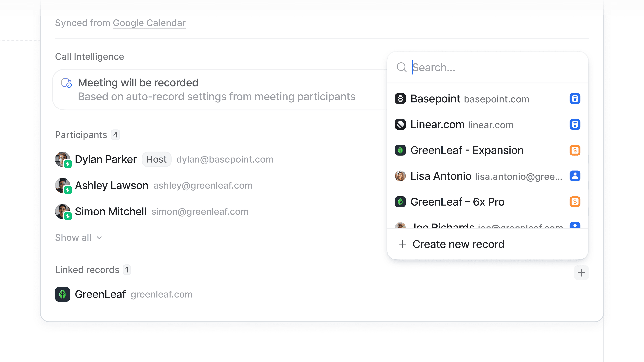Click green bolt badge on Simon Mitchell
644x362 pixels.
pyautogui.click(x=68, y=216)
